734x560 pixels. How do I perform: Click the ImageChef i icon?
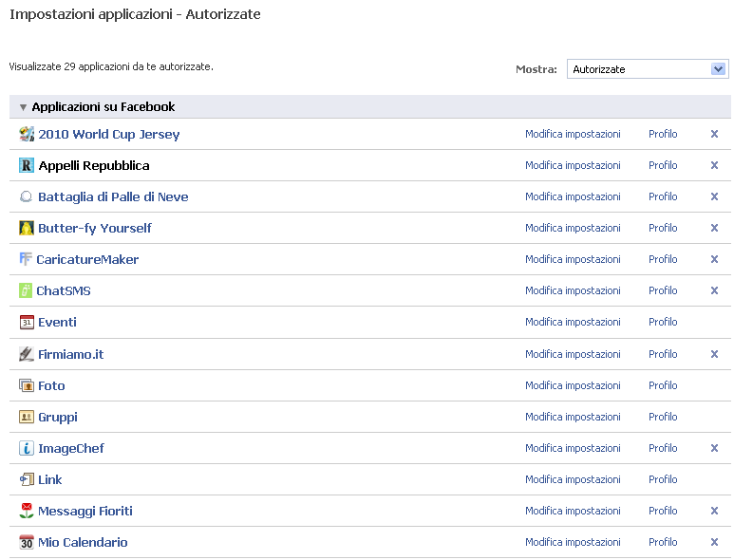click(x=27, y=448)
